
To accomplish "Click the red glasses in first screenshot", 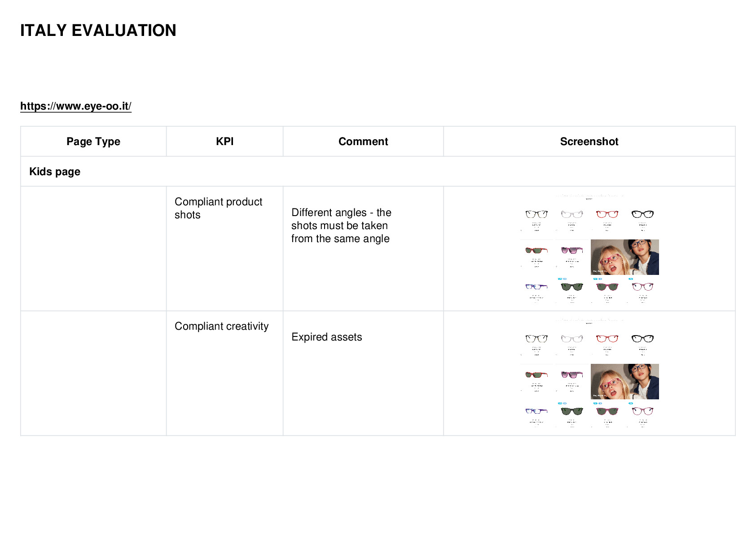I will (607, 214).
